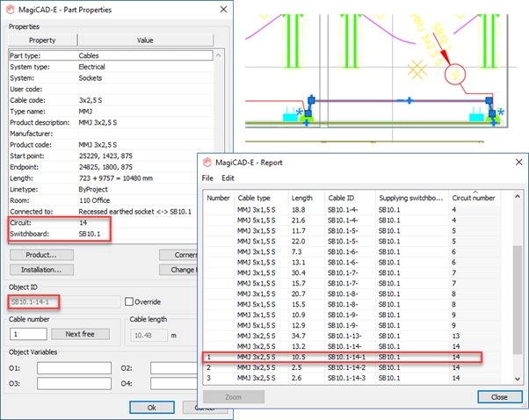Click the Change button in Part Properties

tap(178, 270)
